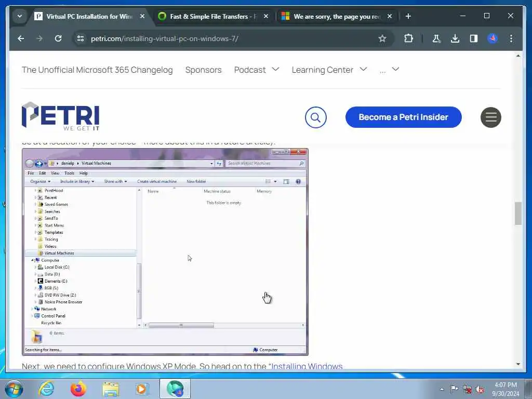
Task: Open a new browser tab
Action: click(x=408, y=16)
